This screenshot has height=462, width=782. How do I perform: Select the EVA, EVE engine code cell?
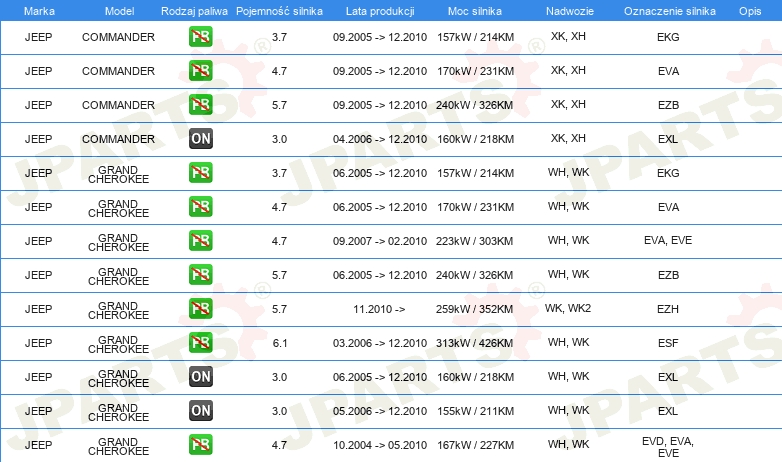(668, 240)
